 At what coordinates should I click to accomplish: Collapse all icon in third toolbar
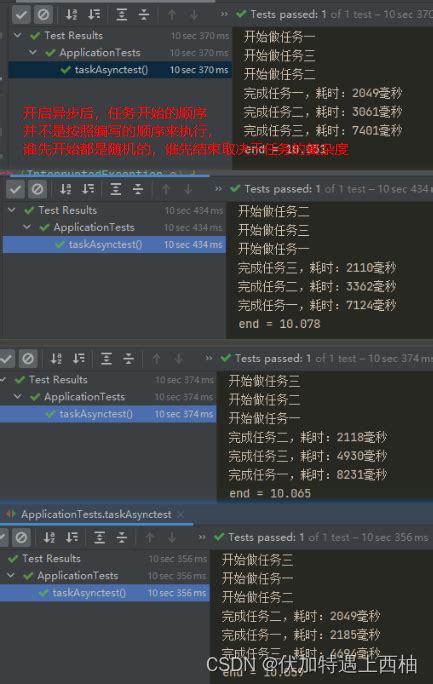[x=129, y=359]
